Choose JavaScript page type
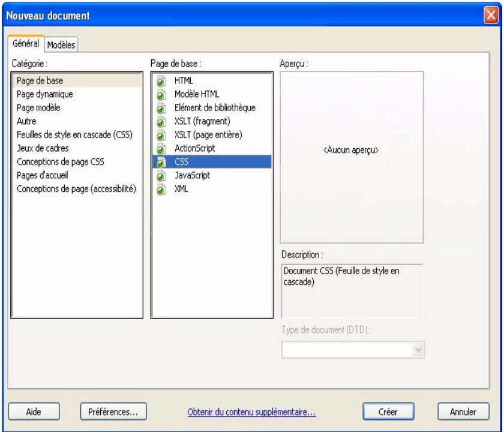504x432 pixels. click(x=212, y=175)
